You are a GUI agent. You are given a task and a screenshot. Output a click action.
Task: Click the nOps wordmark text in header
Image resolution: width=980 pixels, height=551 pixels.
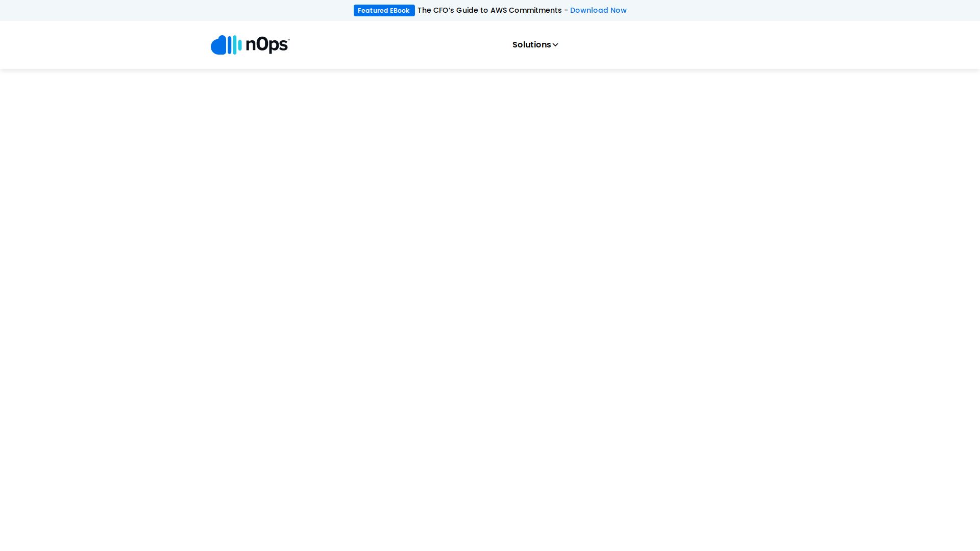tap(267, 45)
